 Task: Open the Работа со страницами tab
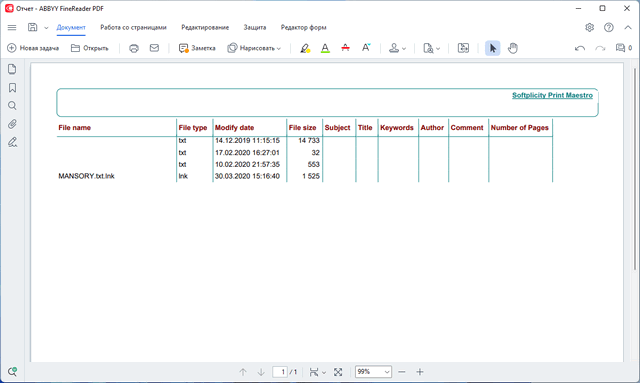point(133,27)
